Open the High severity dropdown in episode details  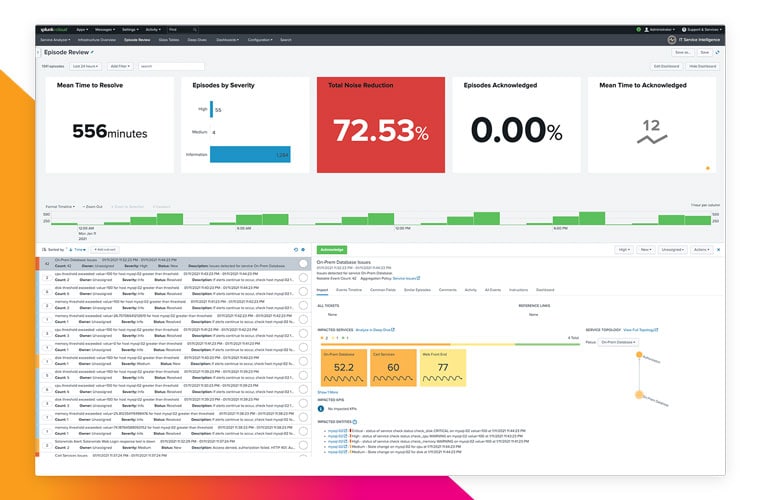[623, 250]
